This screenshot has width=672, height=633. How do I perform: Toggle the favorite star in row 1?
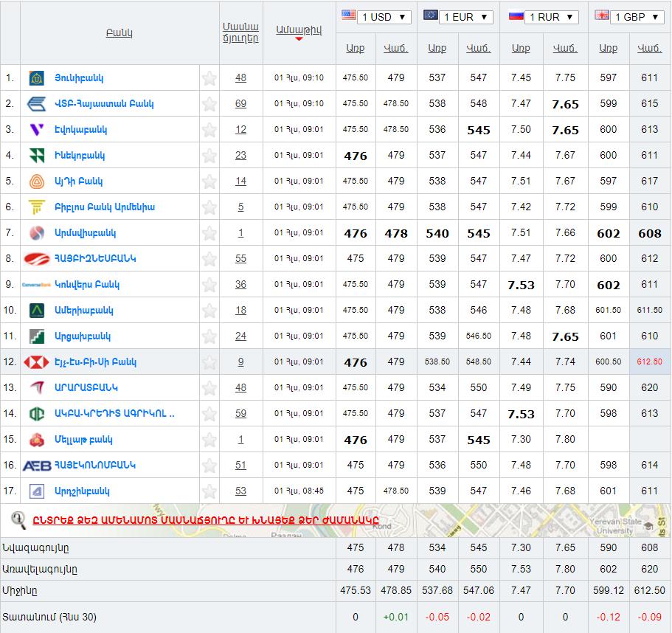(x=209, y=78)
